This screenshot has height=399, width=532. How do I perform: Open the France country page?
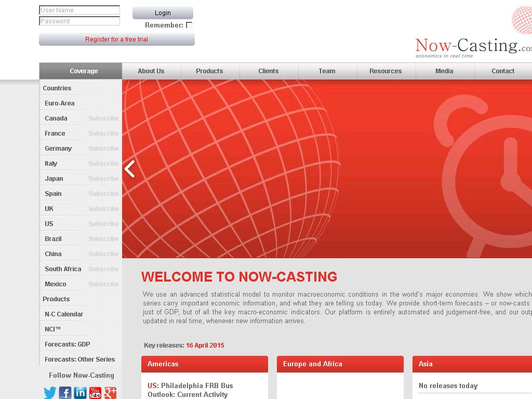(55, 134)
